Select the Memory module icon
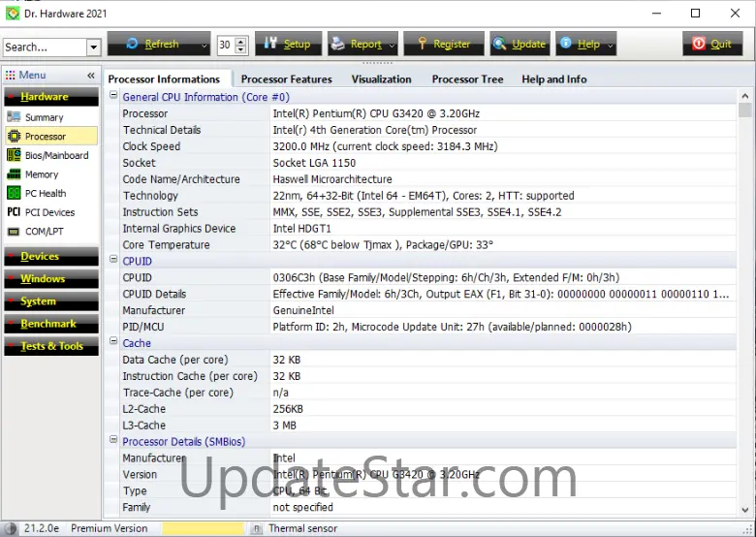The image size is (756, 537). point(14,174)
